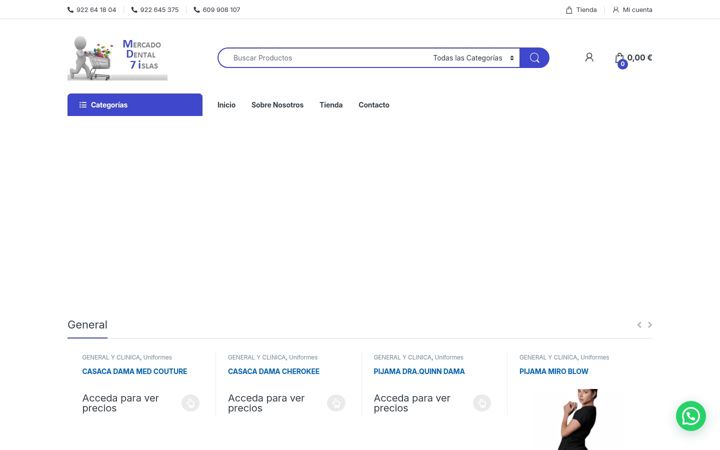Viewport: 720px width, 450px height.
Task: Click Acceda para ver precios under CASACA DAMA CHEROKEE
Action: click(266, 403)
